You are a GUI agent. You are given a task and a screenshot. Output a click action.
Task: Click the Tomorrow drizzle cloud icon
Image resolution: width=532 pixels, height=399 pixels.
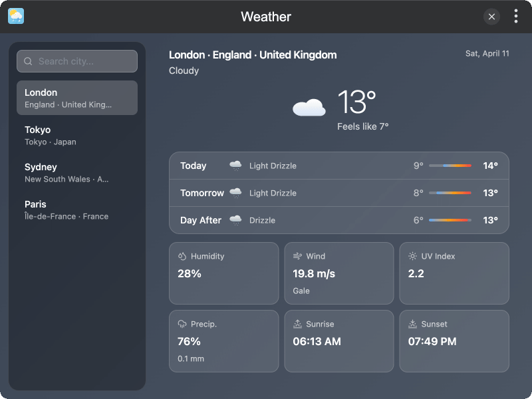pyautogui.click(x=235, y=193)
